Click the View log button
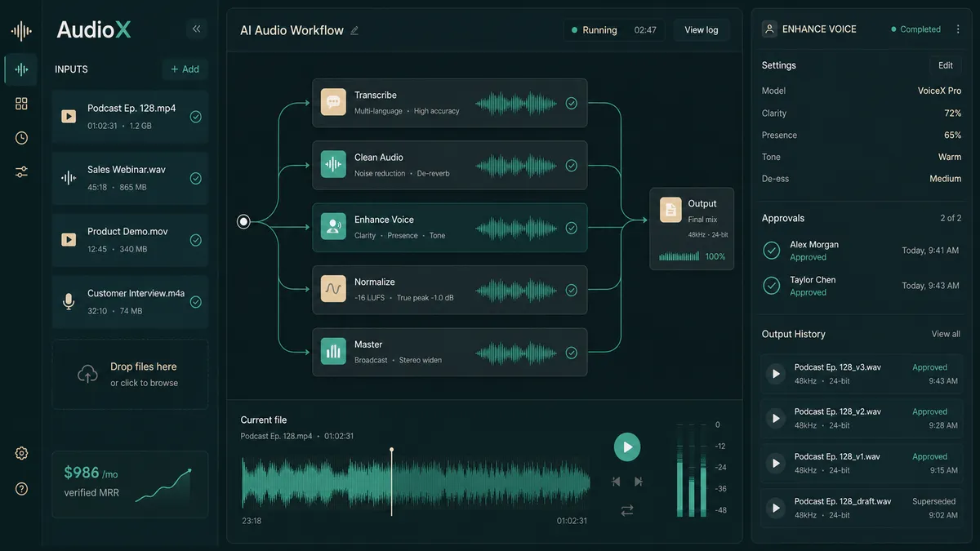 [x=702, y=30]
